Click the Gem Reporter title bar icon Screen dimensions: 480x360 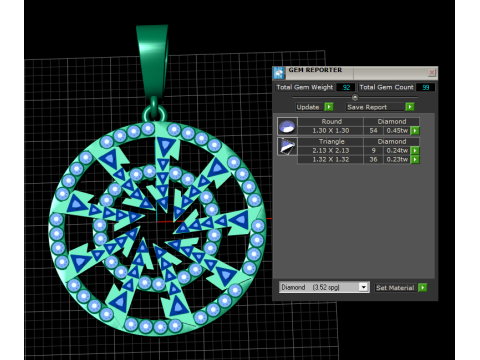click(x=279, y=72)
